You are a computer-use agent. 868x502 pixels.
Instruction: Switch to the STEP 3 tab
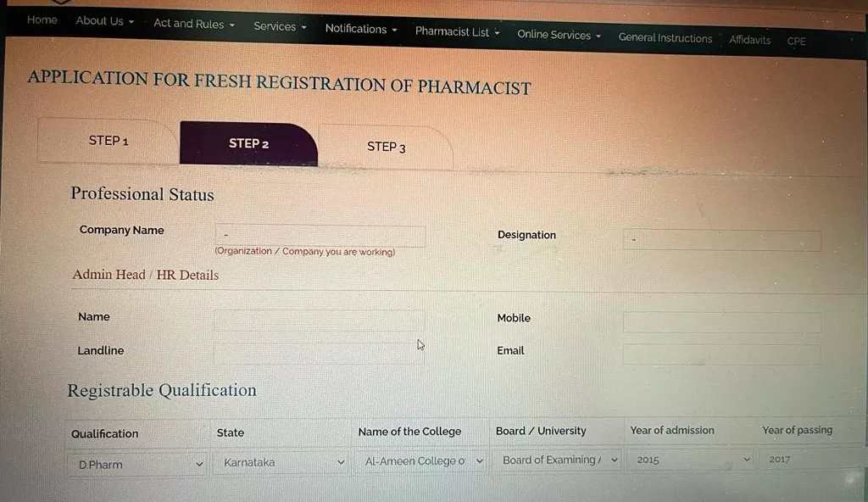click(386, 147)
